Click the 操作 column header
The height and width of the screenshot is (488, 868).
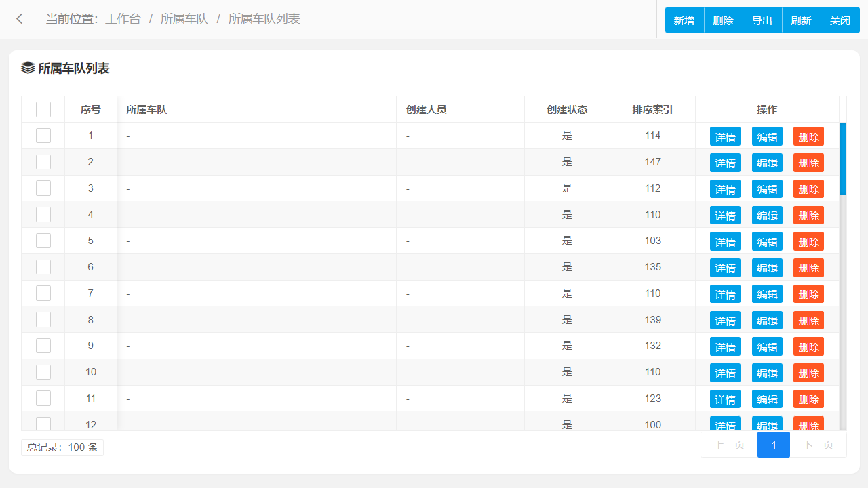767,109
